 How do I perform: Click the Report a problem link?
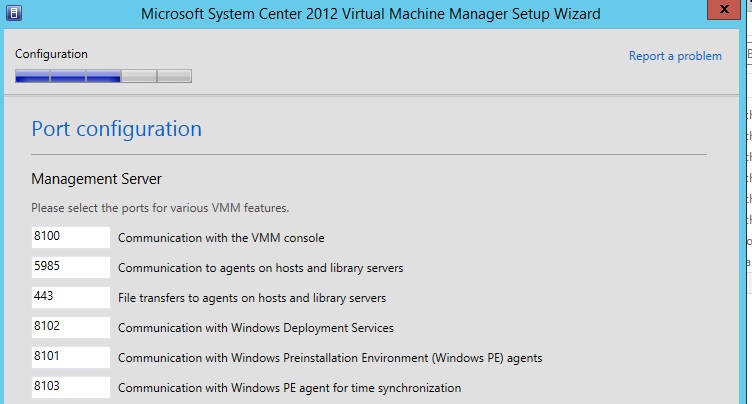coord(675,56)
